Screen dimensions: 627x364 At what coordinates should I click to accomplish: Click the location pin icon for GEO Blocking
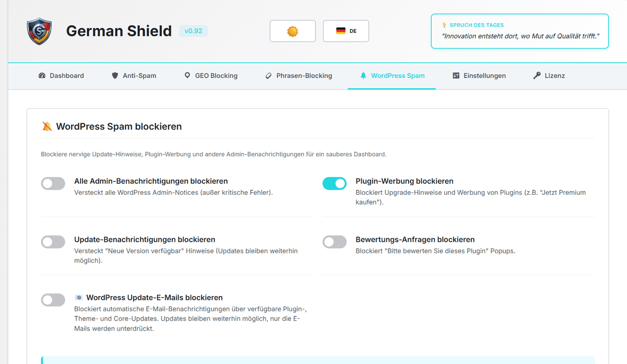tap(187, 75)
